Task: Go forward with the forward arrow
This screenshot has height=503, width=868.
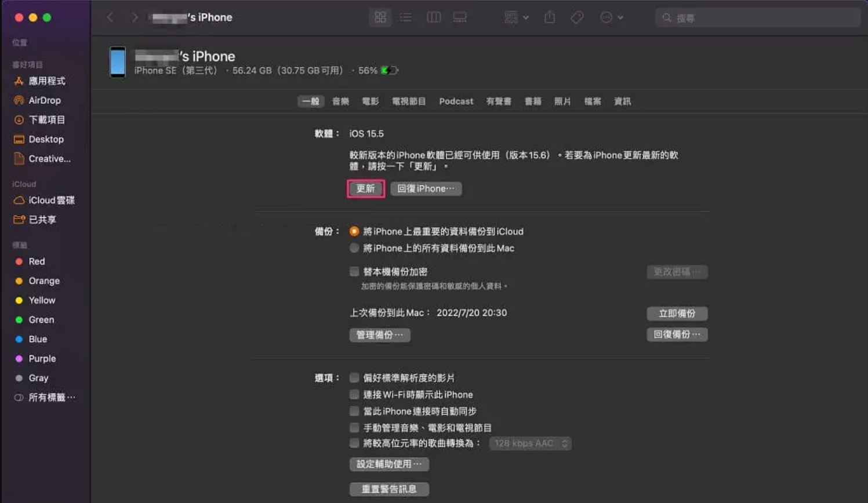Action: [135, 17]
